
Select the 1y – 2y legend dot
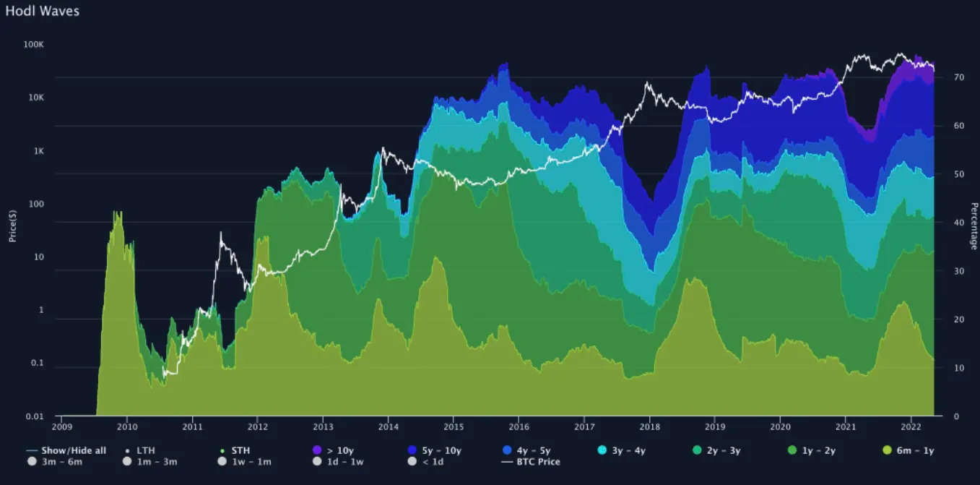coord(792,449)
